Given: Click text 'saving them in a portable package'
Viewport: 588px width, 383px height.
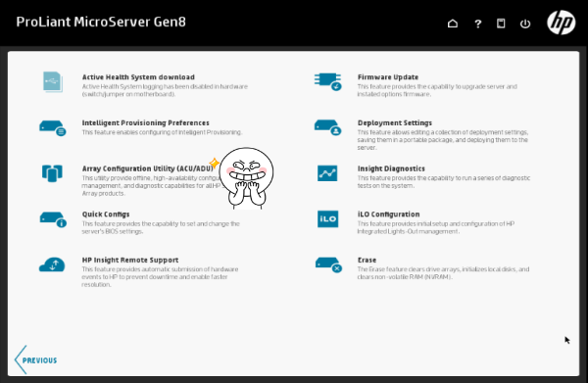Looking at the screenshot, I should (x=406, y=140).
